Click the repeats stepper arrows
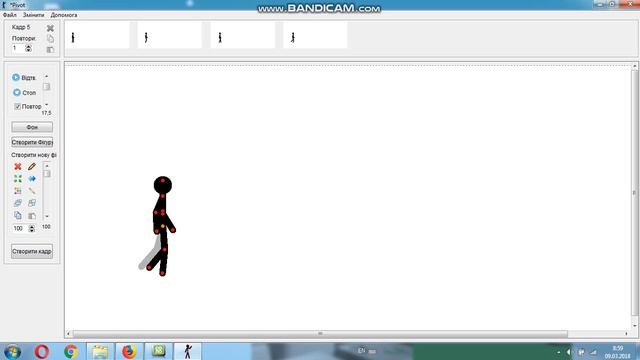 click(28, 48)
